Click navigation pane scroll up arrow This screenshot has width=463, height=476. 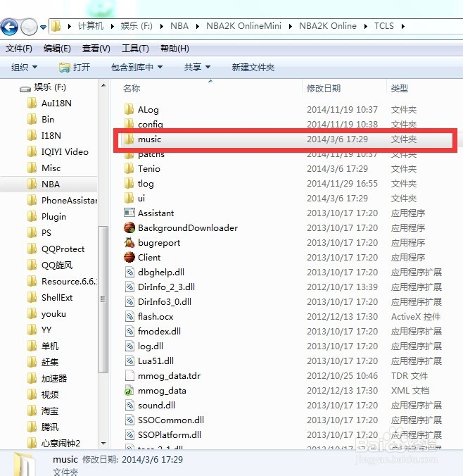[103, 85]
